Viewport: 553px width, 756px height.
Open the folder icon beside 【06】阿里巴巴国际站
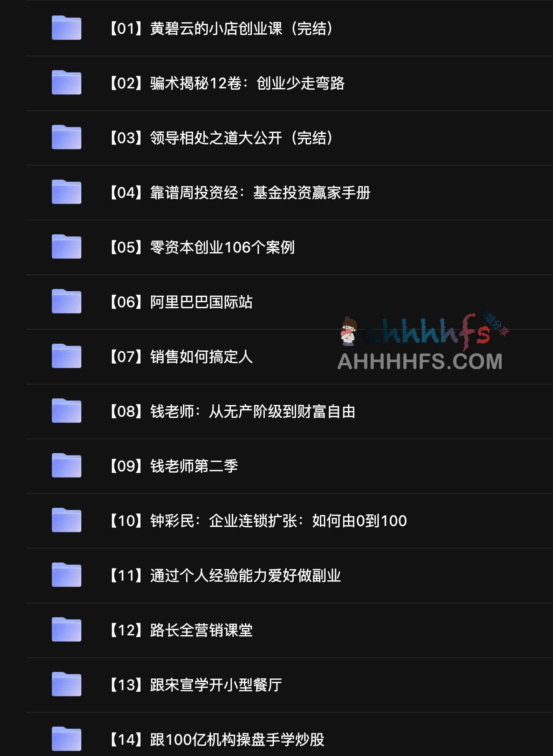[67, 302]
